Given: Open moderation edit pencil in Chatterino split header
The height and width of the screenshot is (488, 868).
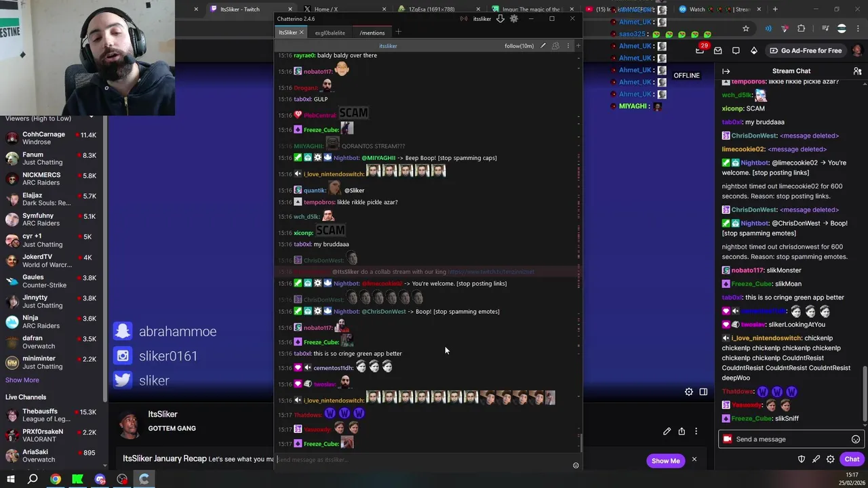Looking at the screenshot, I should click(x=542, y=46).
